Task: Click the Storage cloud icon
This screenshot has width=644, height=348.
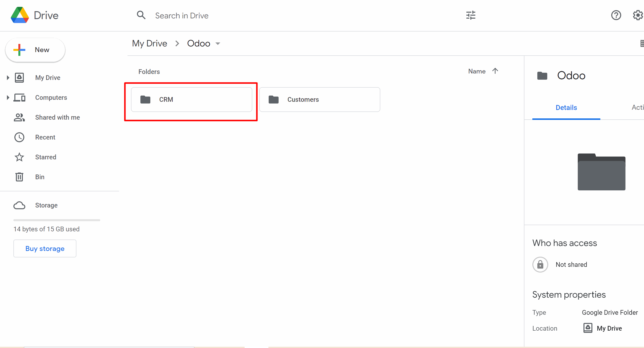Action: click(x=19, y=205)
